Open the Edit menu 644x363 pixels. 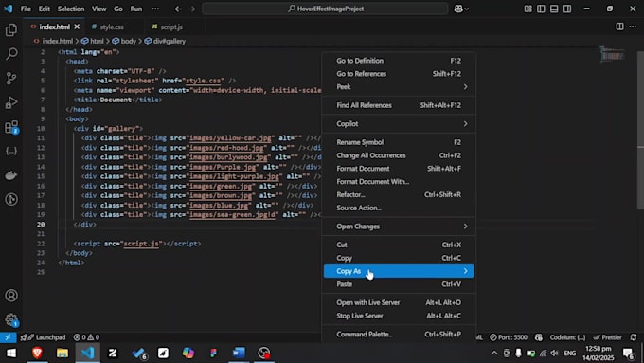point(44,9)
